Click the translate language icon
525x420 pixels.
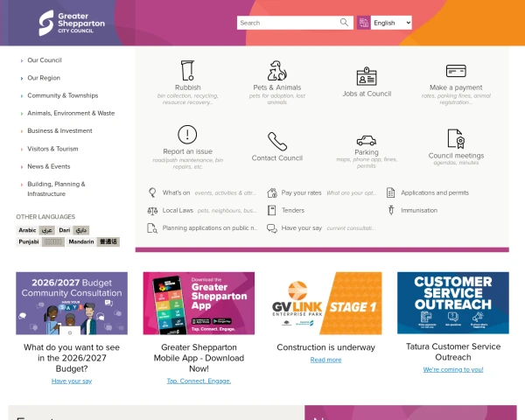click(364, 23)
